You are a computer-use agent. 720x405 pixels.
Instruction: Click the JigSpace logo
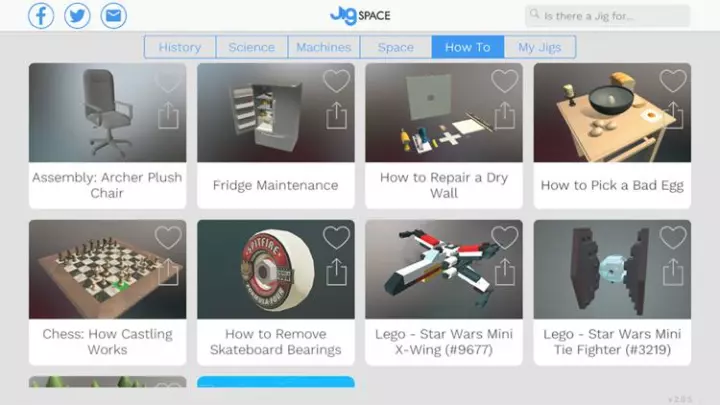tap(360, 16)
